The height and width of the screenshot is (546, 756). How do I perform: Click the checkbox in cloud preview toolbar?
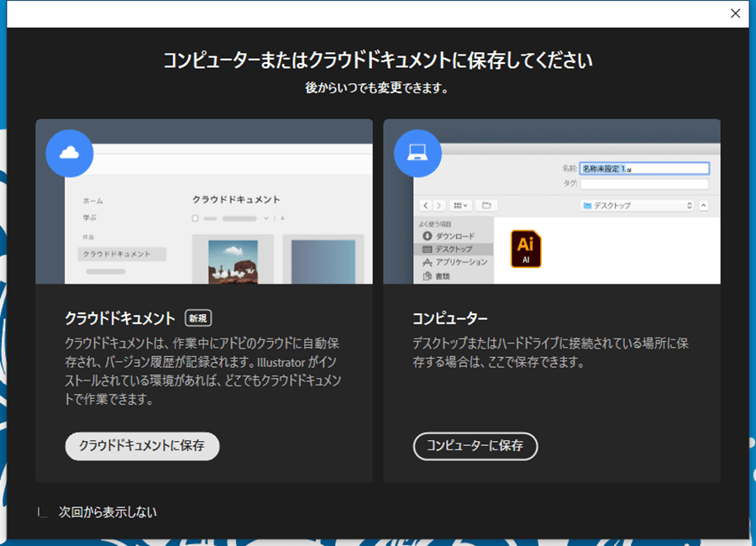pyautogui.click(x=195, y=218)
